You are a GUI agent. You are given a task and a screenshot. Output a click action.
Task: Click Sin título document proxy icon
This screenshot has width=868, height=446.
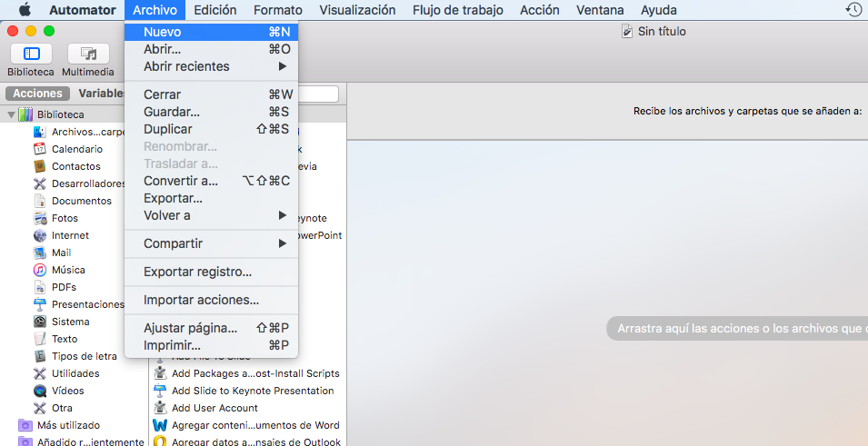(x=627, y=32)
